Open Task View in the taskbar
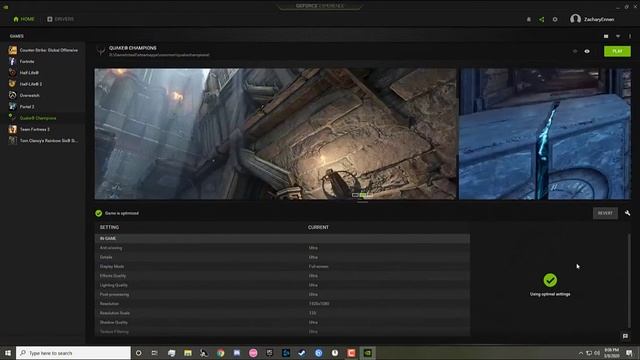The height and width of the screenshot is (360, 640). pyautogui.click(x=155, y=353)
